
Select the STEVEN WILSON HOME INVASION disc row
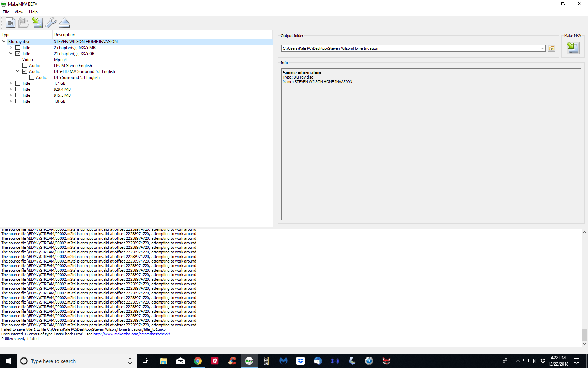click(136, 42)
